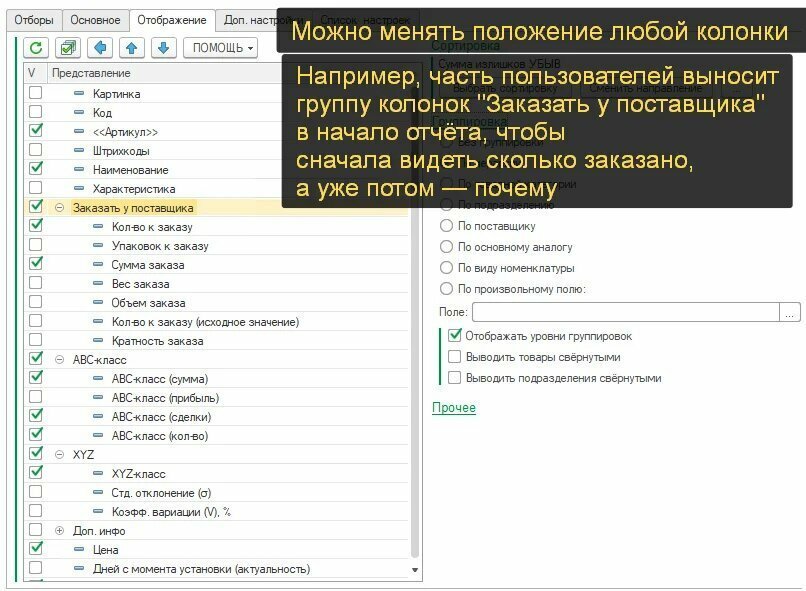
Task: Uncheck Отображать уровни группировок
Action: click(455, 336)
